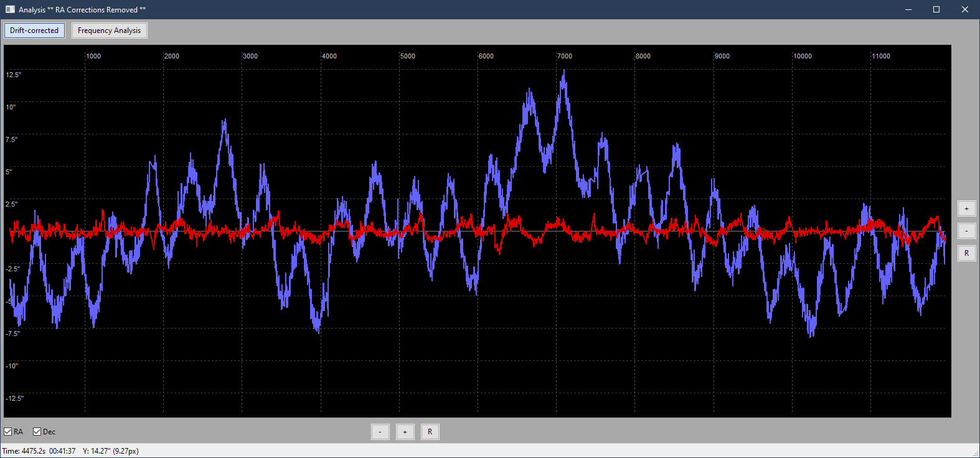The image size is (980, 458).
Task: Click the -12.5" y-axis label
Action: point(15,398)
